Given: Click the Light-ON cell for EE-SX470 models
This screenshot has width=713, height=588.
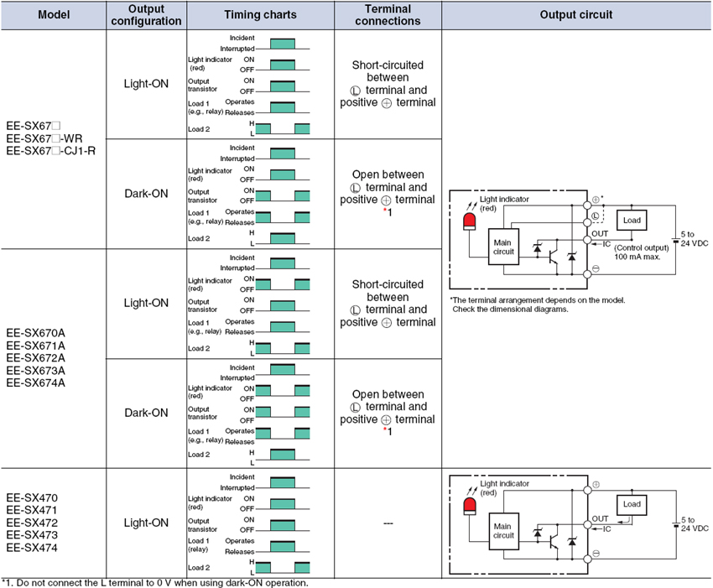Looking at the screenshot, I should click(x=147, y=523).
